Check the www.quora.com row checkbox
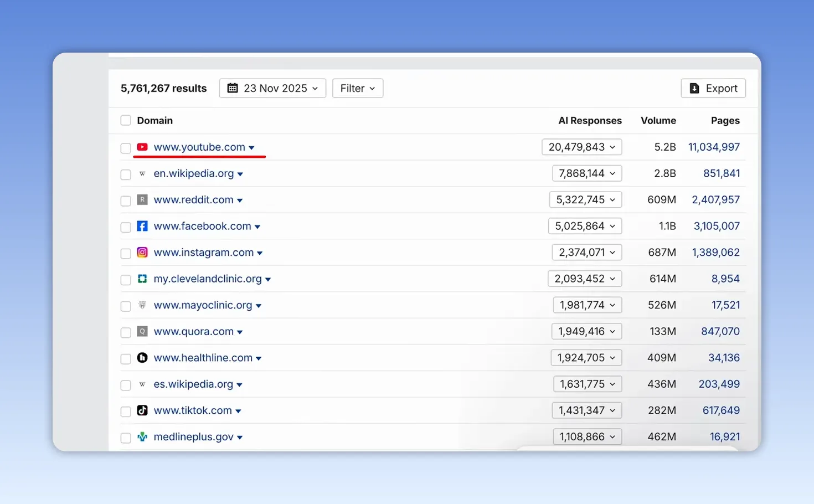 click(x=126, y=332)
